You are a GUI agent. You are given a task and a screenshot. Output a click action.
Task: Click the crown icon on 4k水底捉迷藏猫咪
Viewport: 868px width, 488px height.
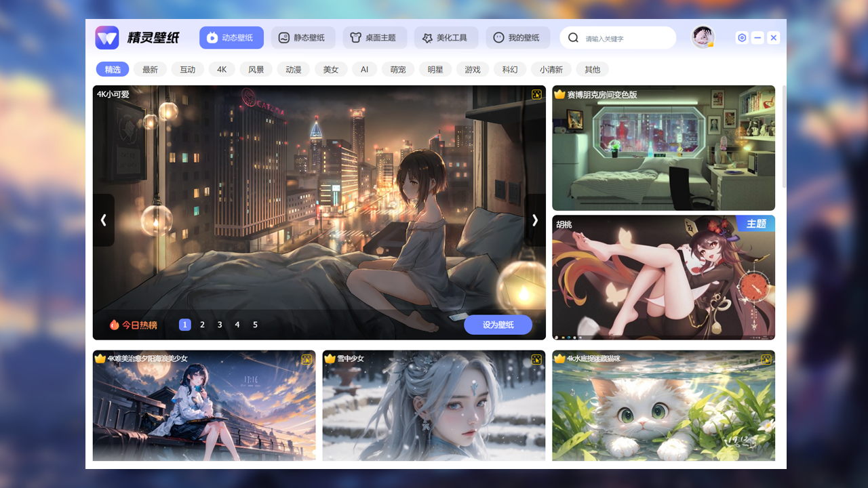560,359
